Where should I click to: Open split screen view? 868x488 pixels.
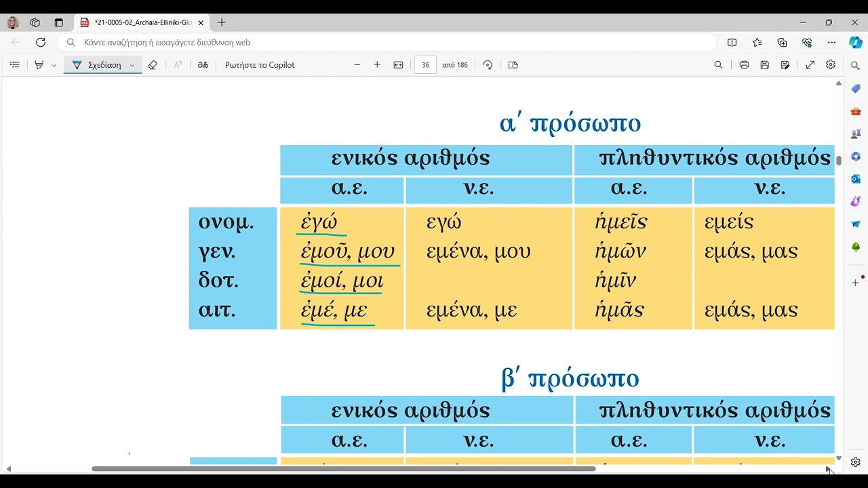732,42
